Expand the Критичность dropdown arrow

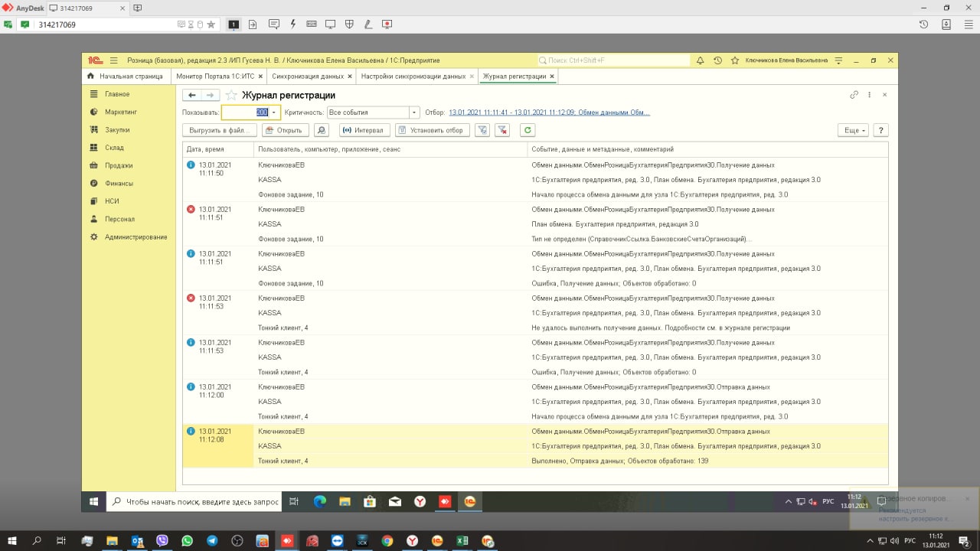(414, 112)
